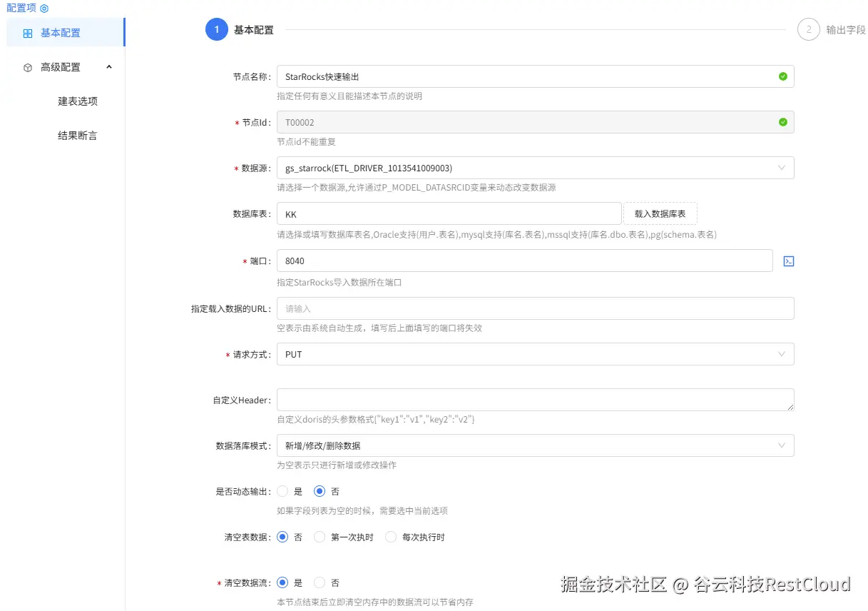Select 第一次执行时 for 清空表数据
Viewport: 868px width, 611px height.
tap(320, 537)
